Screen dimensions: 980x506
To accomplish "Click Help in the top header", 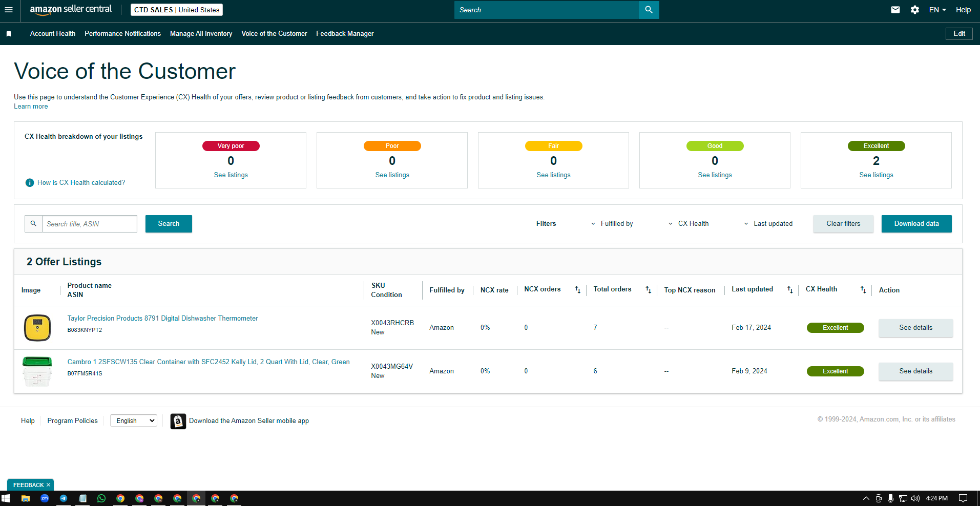I will [963, 10].
